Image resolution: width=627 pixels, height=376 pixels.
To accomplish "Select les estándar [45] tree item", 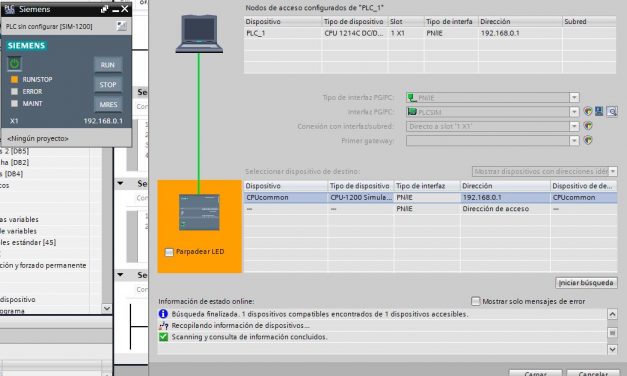I will (x=28, y=242).
